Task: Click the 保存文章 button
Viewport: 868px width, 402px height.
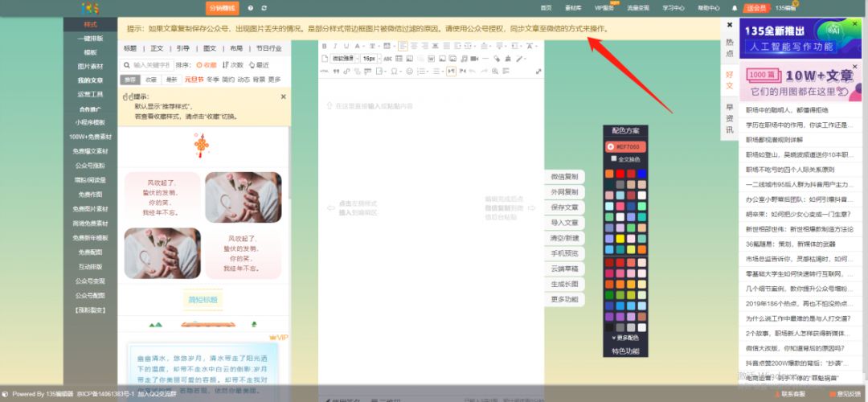Action: [x=564, y=207]
